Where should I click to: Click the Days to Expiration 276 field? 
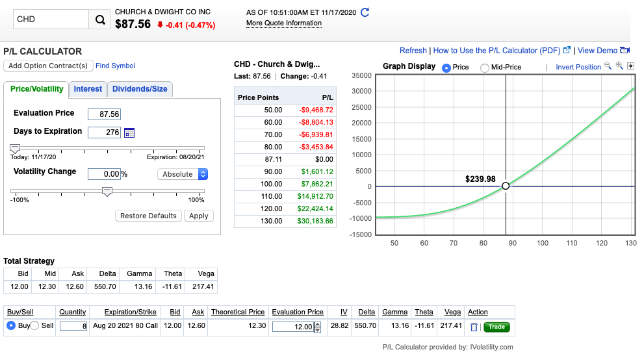[x=105, y=133]
